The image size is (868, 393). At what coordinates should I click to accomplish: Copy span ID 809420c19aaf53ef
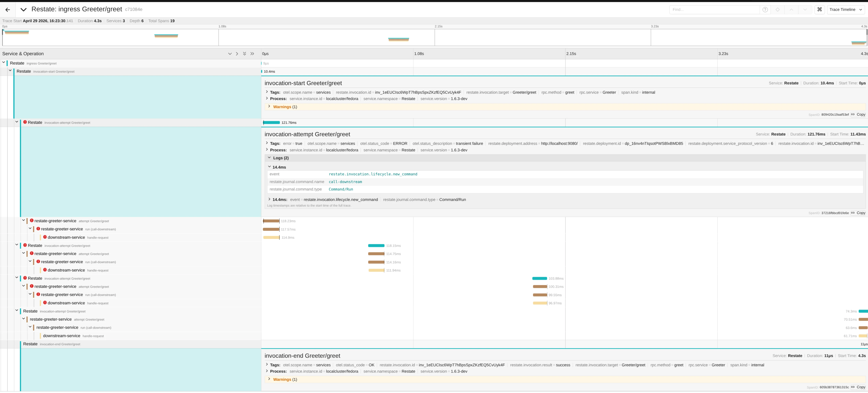pyautogui.click(x=861, y=115)
